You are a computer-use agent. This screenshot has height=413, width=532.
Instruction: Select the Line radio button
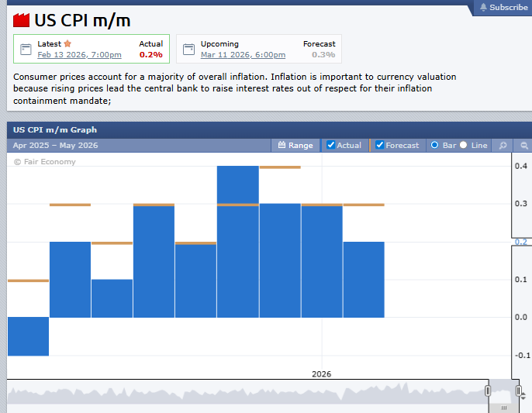pyautogui.click(x=463, y=145)
